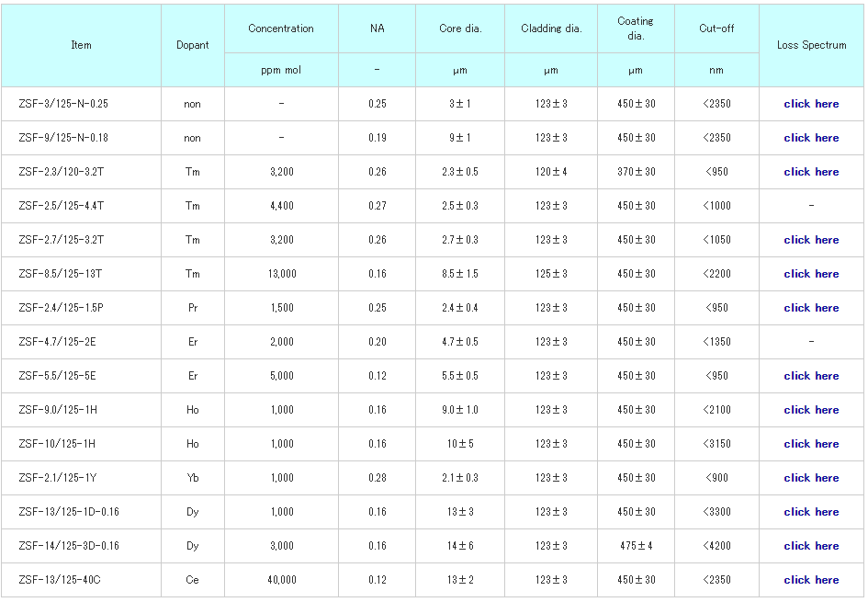
Task: Click loss spectrum link for ZSF-2.3/120-3.2T
Action: click(811, 172)
